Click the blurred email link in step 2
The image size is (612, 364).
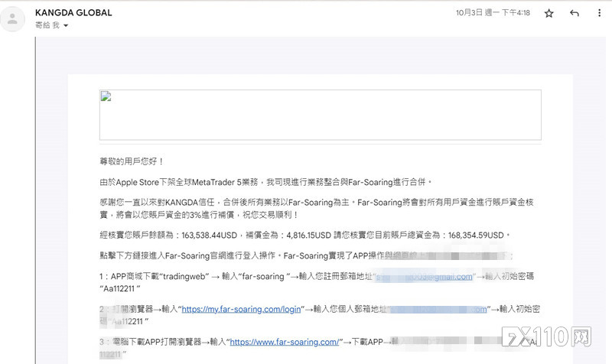tap(438, 310)
